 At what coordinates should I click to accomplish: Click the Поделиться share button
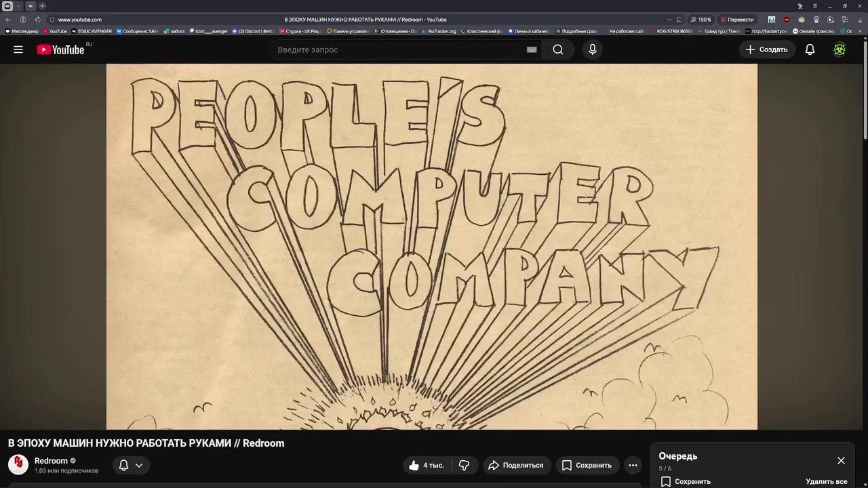pos(516,465)
